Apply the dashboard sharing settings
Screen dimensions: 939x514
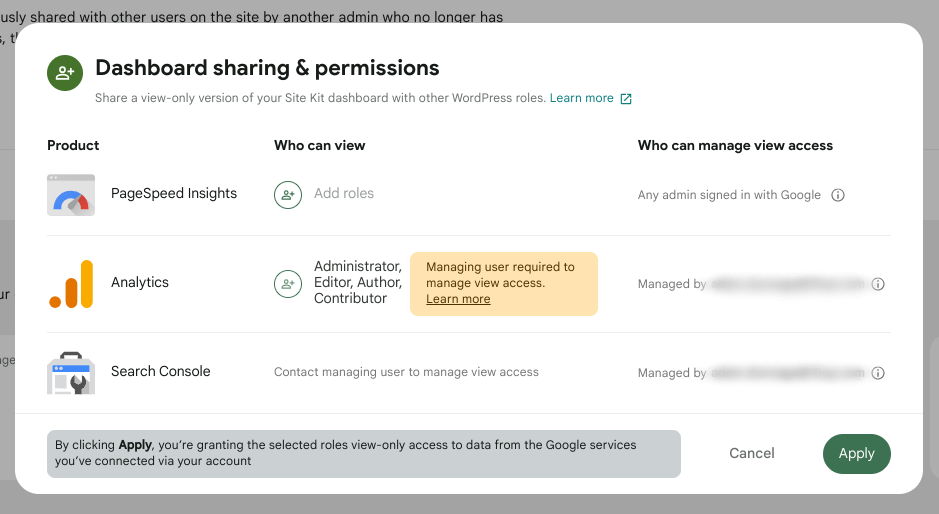[x=856, y=453]
